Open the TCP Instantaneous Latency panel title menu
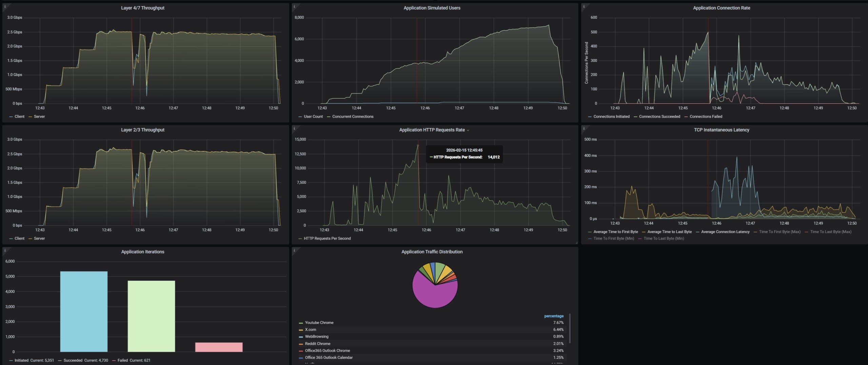 721,130
